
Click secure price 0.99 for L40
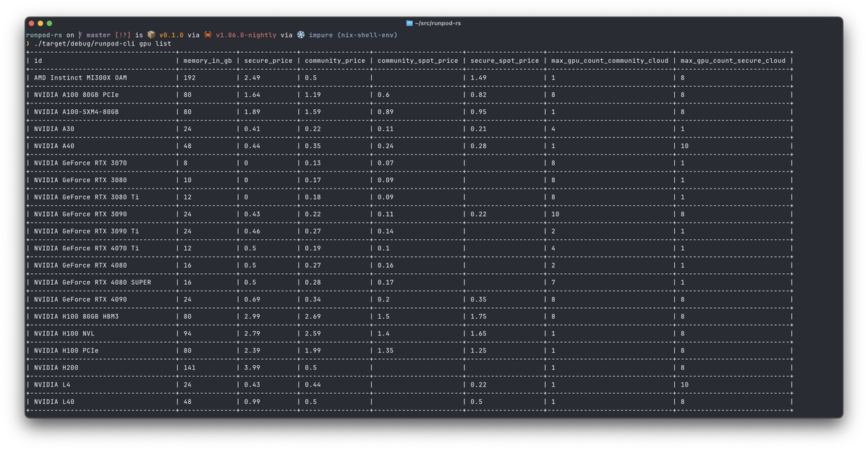coord(252,402)
